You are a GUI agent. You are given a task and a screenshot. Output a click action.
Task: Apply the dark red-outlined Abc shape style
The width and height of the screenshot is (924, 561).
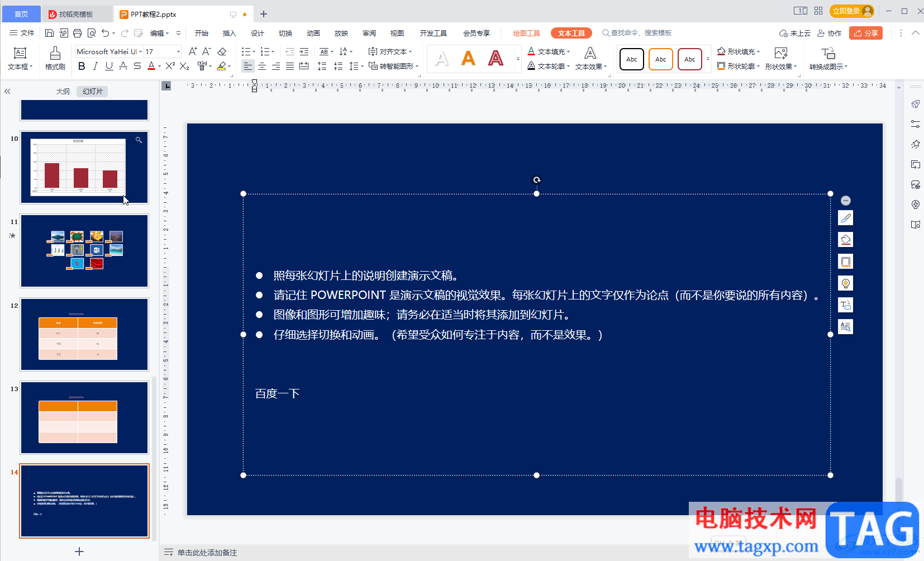pyautogui.click(x=690, y=59)
